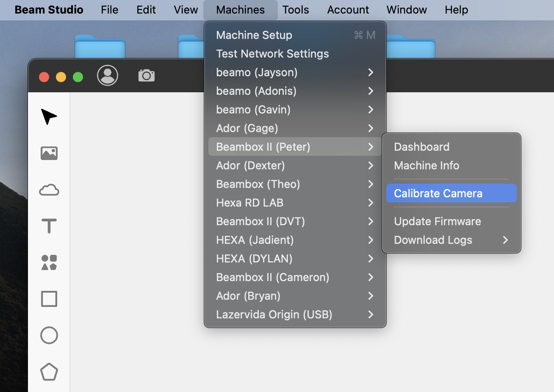This screenshot has width=554, height=392.
Task: Open the File menu
Action: [110, 10]
